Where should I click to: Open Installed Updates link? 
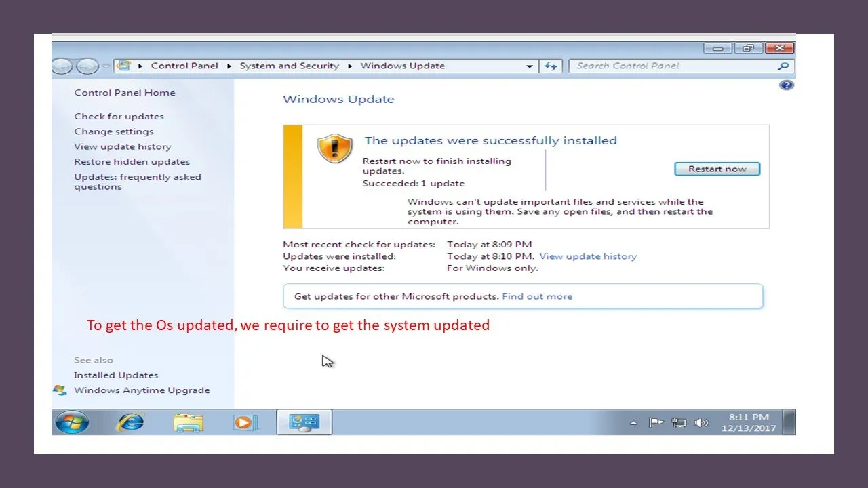click(x=116, y=375)
